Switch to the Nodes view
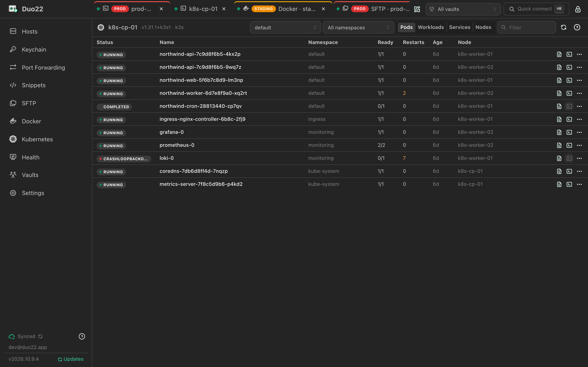 pyautogui.click(x=483, y=27)
